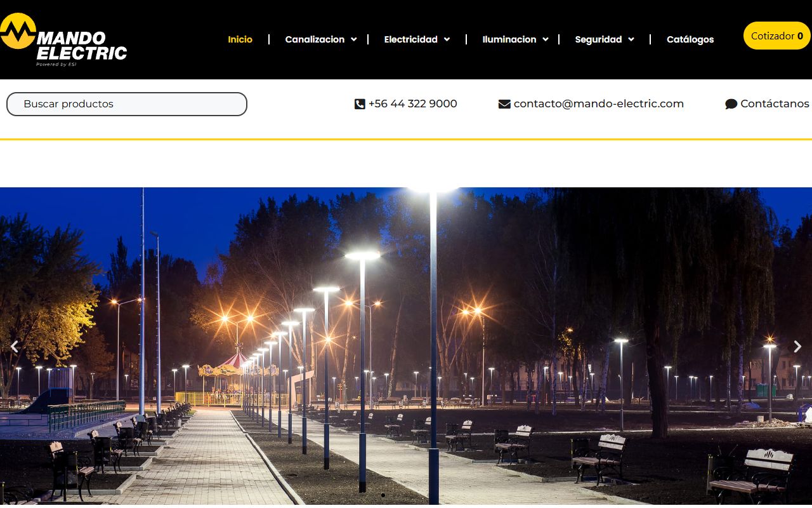Viewport: 812px width, 508px height.
Task: Open the contacto@mando-electric.com email link
Action: (x=599, y=104)
